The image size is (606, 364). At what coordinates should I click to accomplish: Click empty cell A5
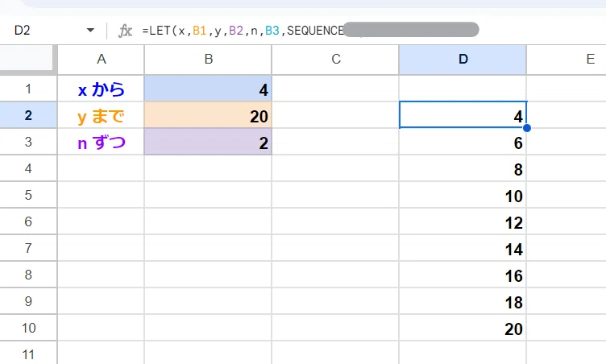pyautogui.click(x=102, y=195)
